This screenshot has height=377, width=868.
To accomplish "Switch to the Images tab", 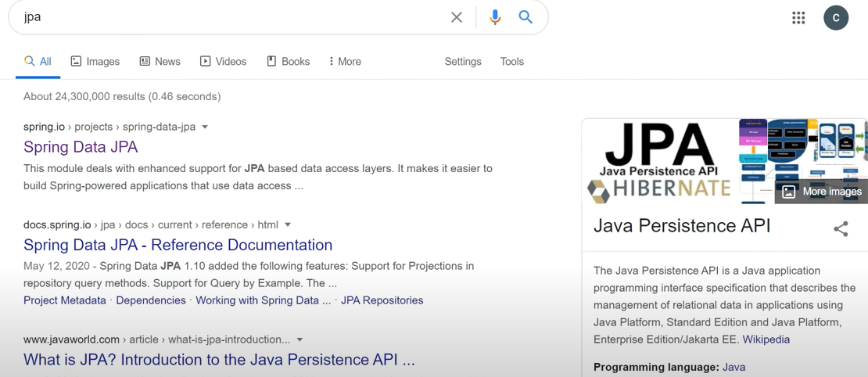I will click(95, 62).
